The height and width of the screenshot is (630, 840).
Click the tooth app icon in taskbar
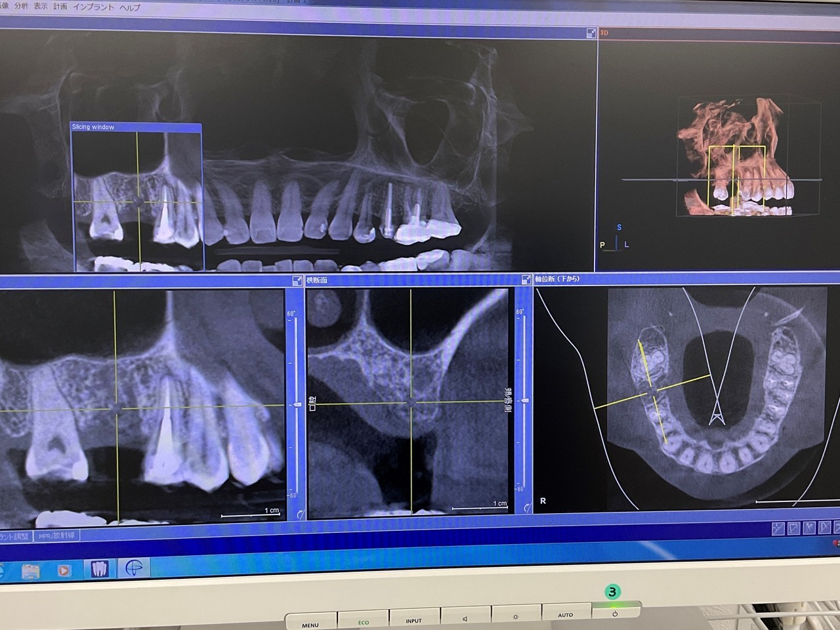(x=99, y=568)
